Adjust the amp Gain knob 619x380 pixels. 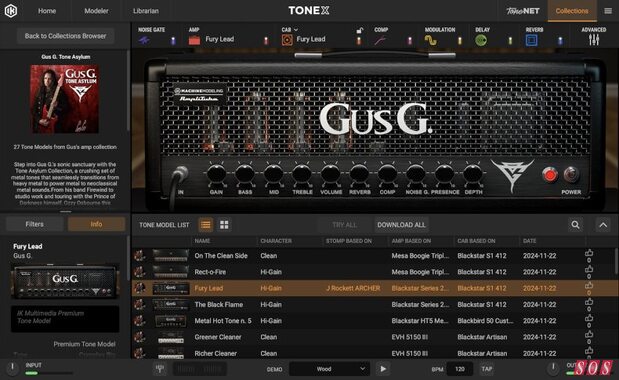216,174
